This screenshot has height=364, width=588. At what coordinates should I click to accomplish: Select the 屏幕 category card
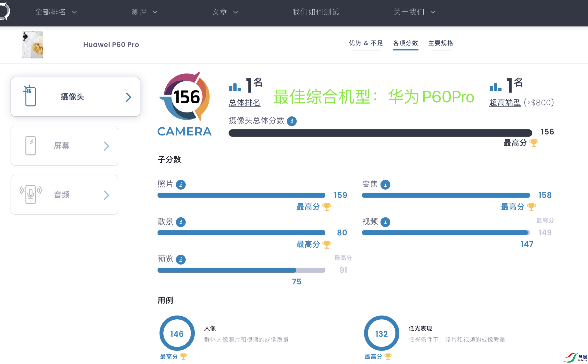tap(64, 146)
